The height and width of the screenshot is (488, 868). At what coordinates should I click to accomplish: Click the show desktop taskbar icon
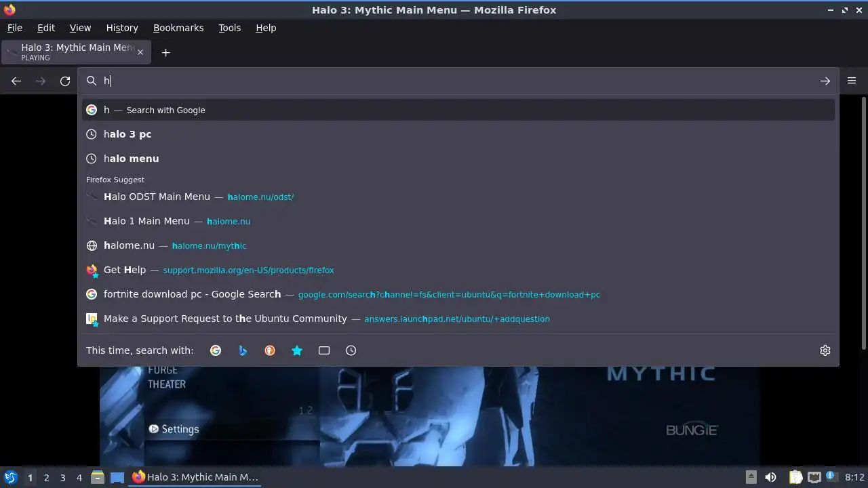coord(117,477)
